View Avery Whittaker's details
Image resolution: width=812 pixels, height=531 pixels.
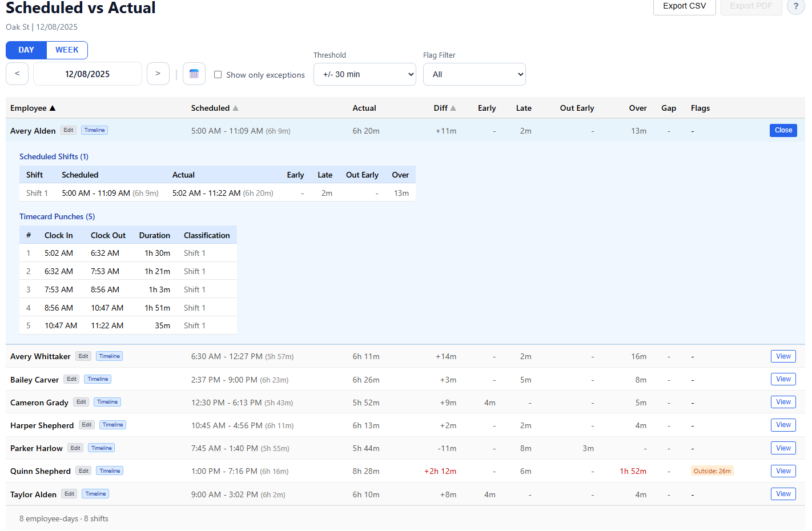coord(783,356)
